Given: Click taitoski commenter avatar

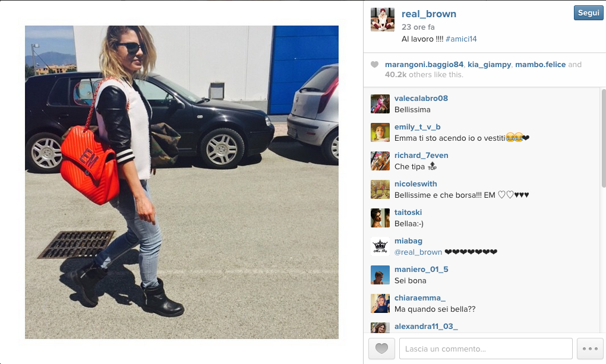Looking at the screenshot, I should (380, 218).
